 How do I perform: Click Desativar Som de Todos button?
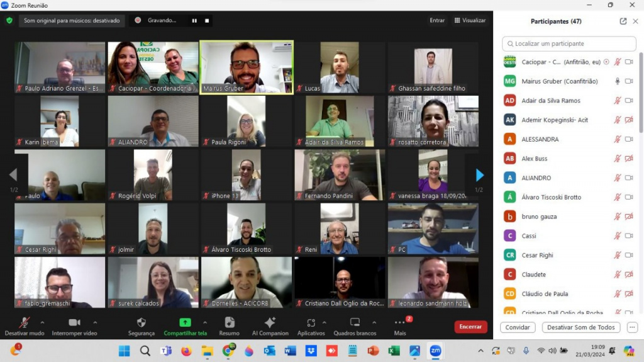(580, 327)
